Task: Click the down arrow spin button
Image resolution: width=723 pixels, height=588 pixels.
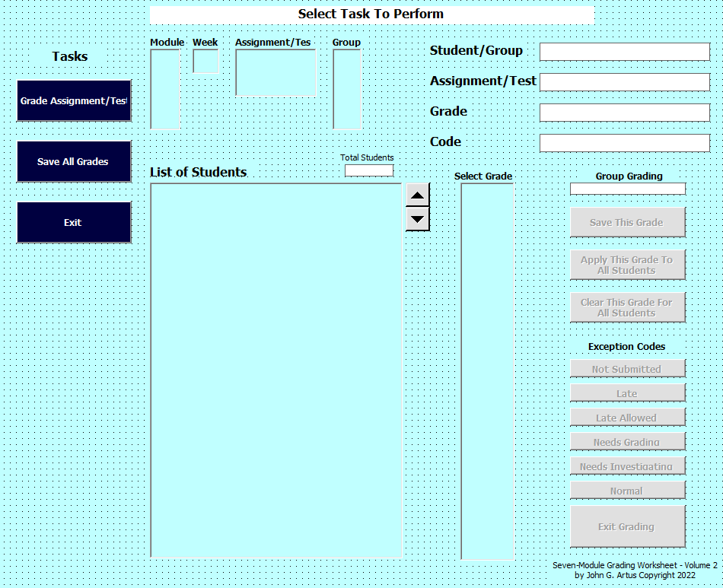Action: [417, 219]
